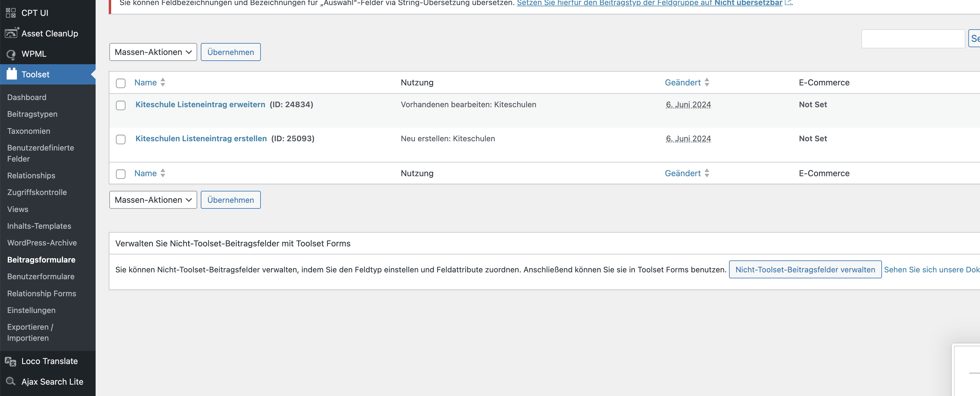
Task: Click the Loco Translate icon
Action: tap(11, 361)
